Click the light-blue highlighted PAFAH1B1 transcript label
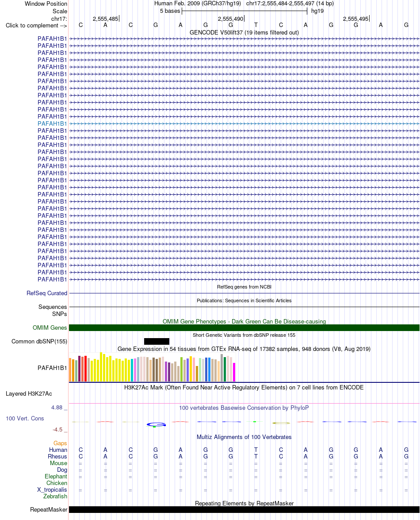420x520 pixels. tap(52, 124)
